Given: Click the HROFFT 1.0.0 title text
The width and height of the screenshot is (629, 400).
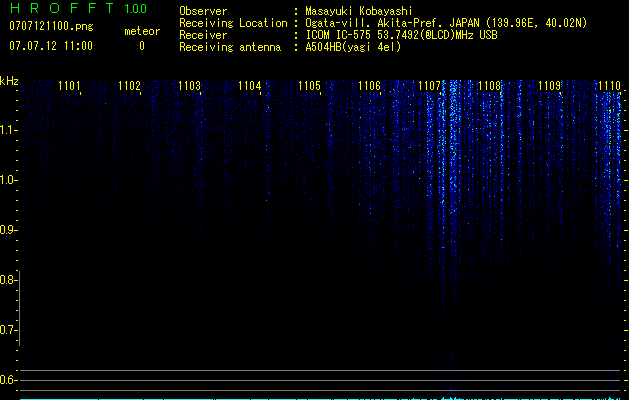Looking at the screenshot, I should click(x=78, y=8).
